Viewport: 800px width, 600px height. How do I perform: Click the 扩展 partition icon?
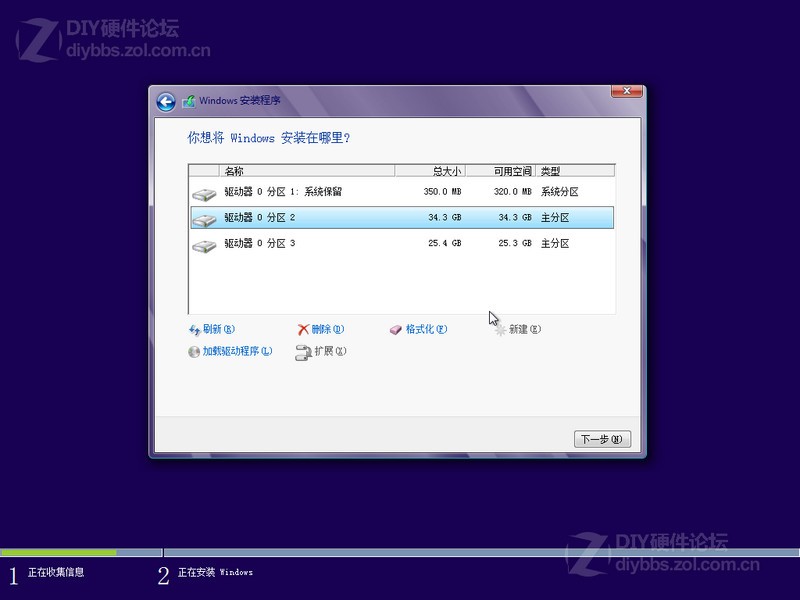(x=303, y=352)
